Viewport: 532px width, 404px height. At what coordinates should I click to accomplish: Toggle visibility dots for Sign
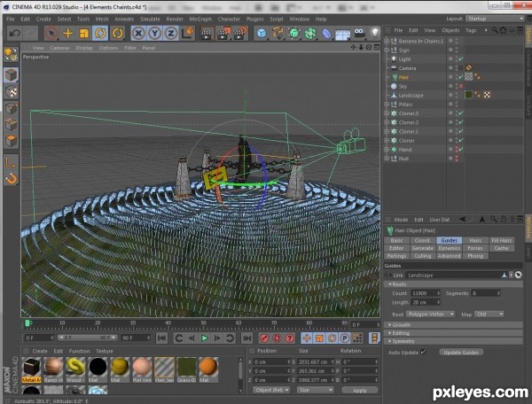click(x=457, y=50)
